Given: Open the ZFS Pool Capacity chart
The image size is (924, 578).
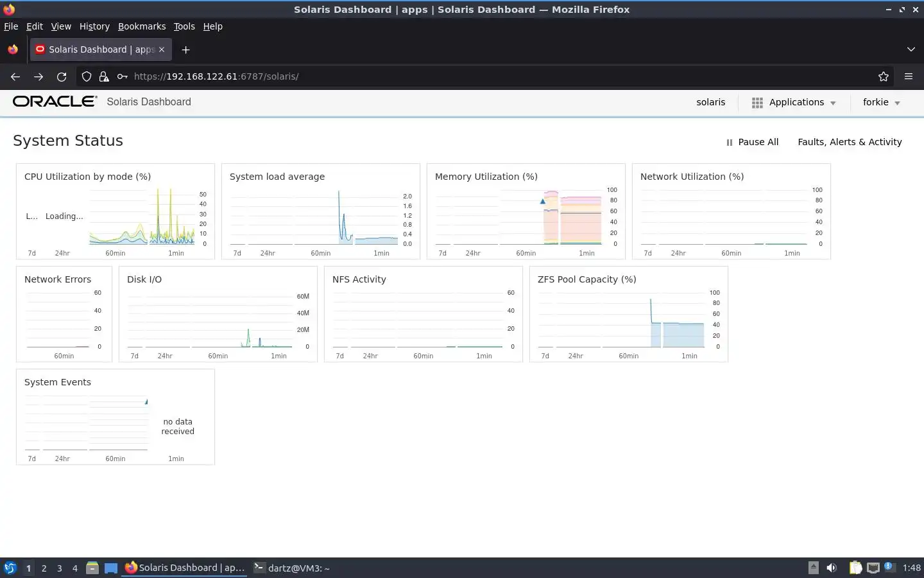Looking at the screenshot, I should (629, 314).
